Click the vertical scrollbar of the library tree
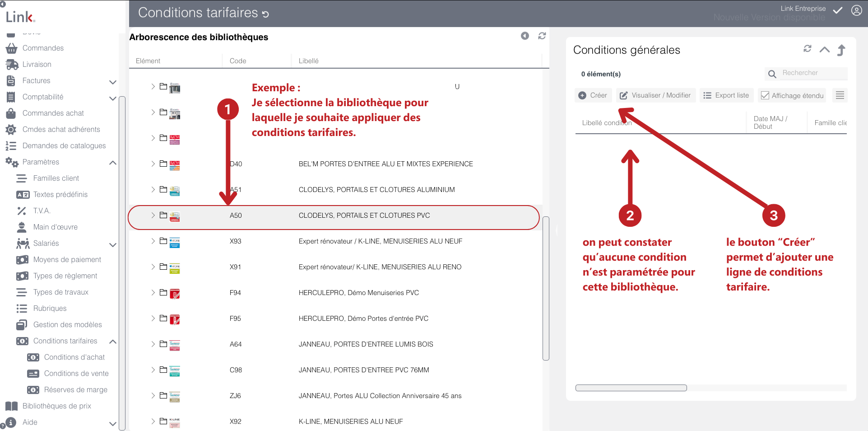 546,288
